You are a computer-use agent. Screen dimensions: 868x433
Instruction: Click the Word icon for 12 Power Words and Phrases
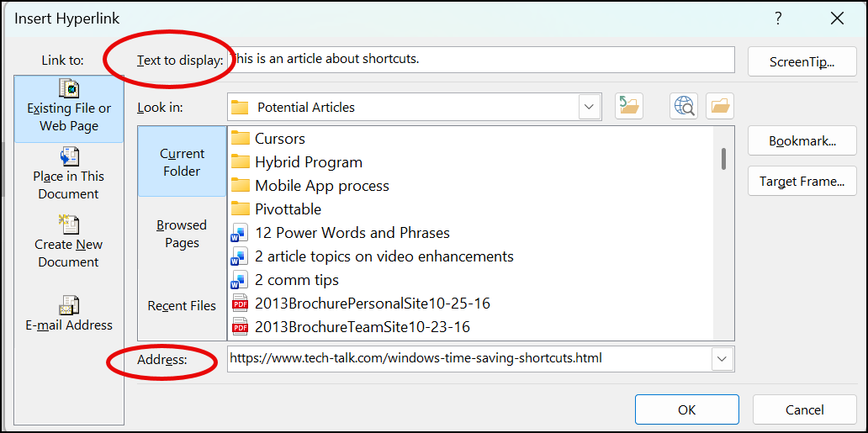click(239, 233)
